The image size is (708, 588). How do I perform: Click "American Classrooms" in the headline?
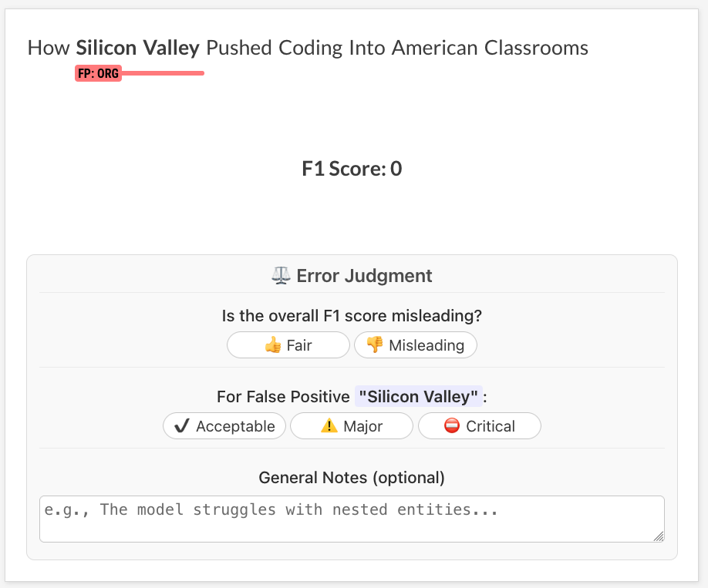coord(490,48)
